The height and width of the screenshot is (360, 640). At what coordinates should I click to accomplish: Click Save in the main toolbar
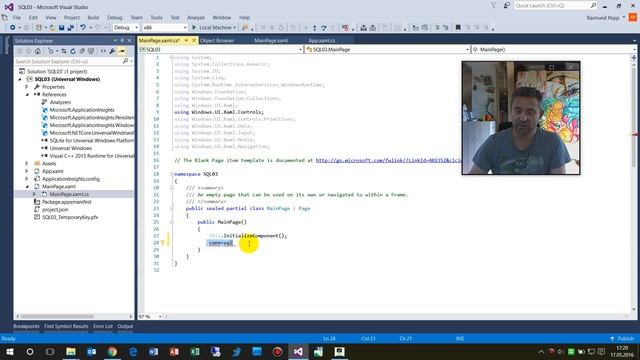pyautogui.click(x=61, y=28)
